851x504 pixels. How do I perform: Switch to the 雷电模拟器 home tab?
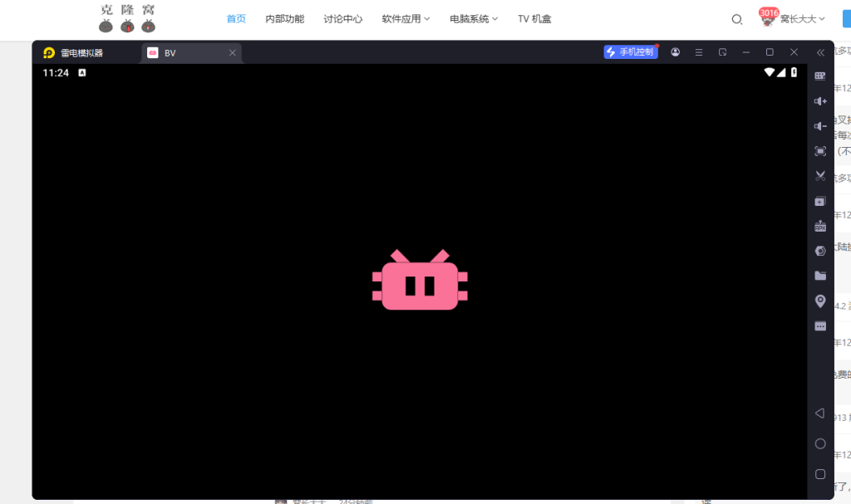coord(73,52)
